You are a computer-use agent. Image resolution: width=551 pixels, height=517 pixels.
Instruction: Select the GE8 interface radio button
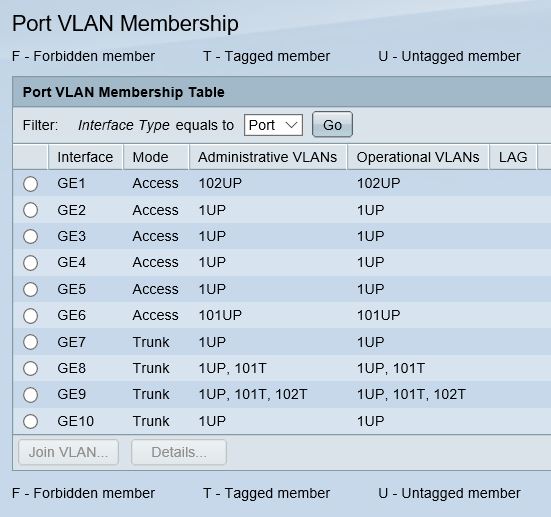point(31,368)
